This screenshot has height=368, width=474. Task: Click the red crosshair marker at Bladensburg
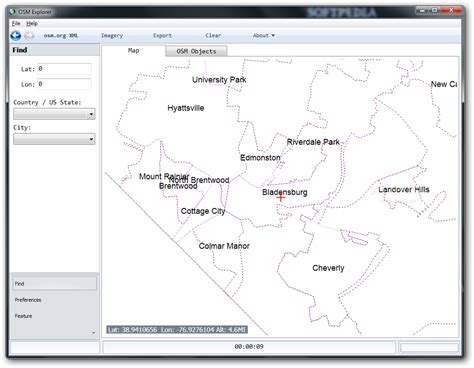[281, 198]
